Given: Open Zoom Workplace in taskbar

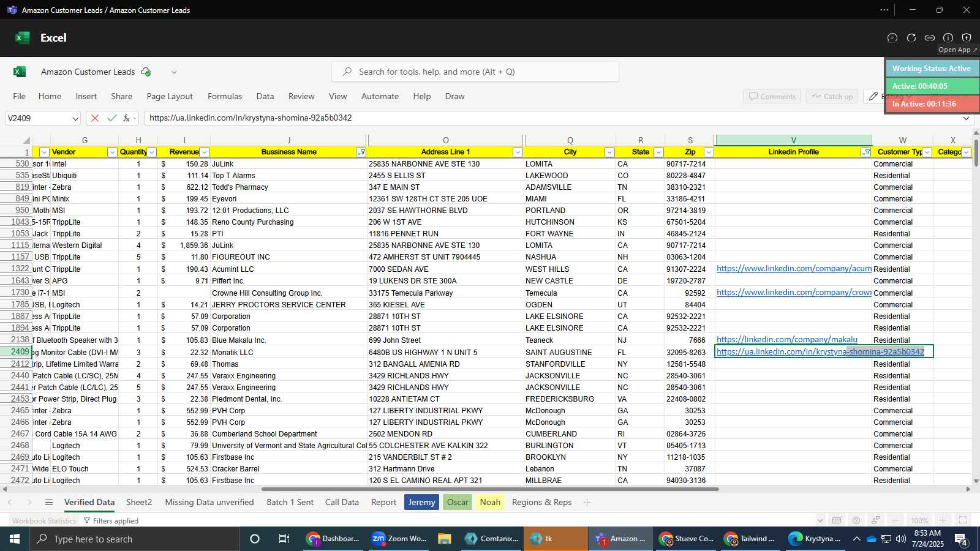Looking at the screenshot, I should (399, 539).
